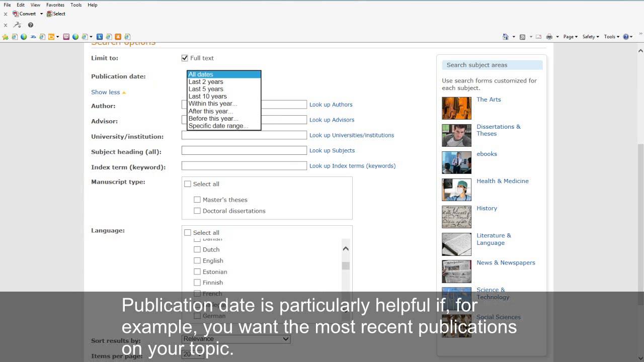644x362 pixels.
Task: Click the University/institution input field
Action: coord(244,135)
